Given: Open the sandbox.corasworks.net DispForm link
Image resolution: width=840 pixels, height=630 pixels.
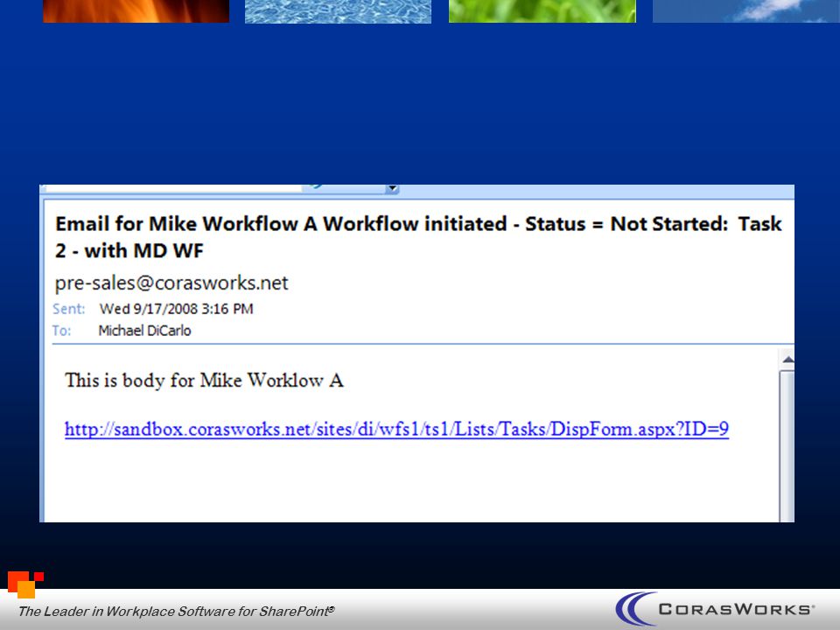Looking at the screenshot, I should point(396,430).
